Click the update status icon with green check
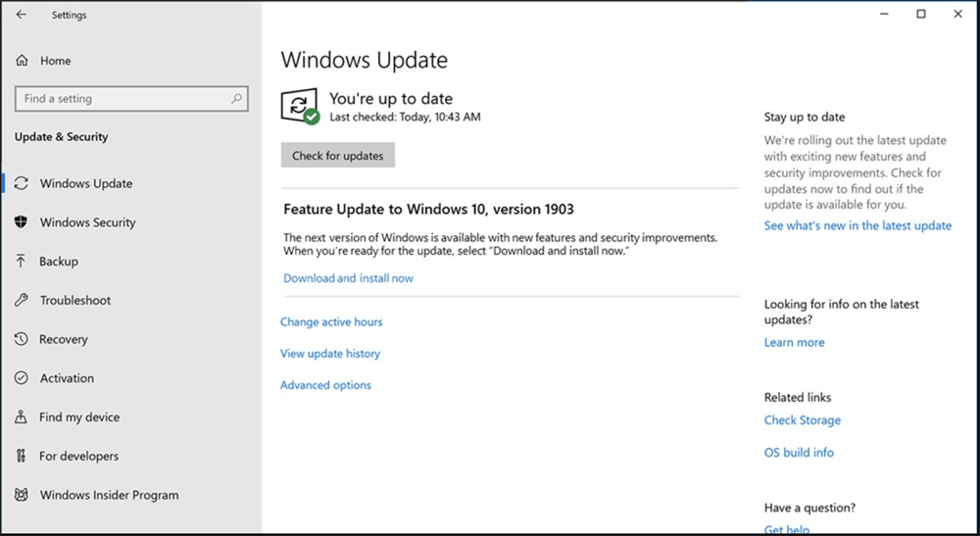This screenshot has height=536, width=980. [x=300, y=106]
